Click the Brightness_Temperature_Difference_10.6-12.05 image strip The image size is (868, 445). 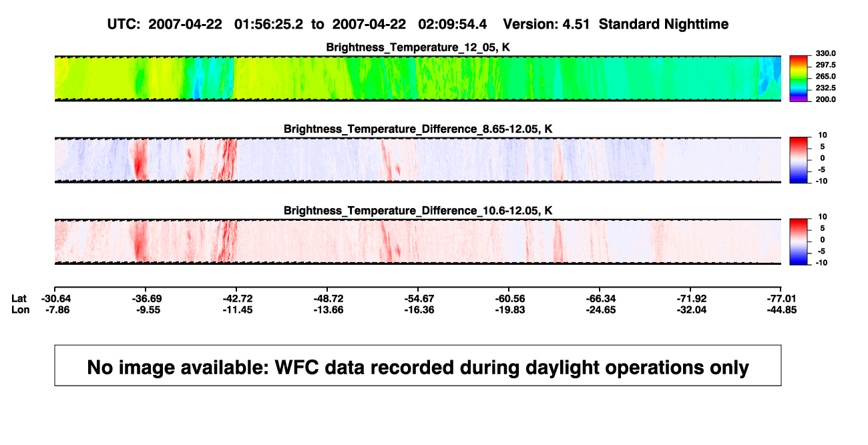pos(417,242)
